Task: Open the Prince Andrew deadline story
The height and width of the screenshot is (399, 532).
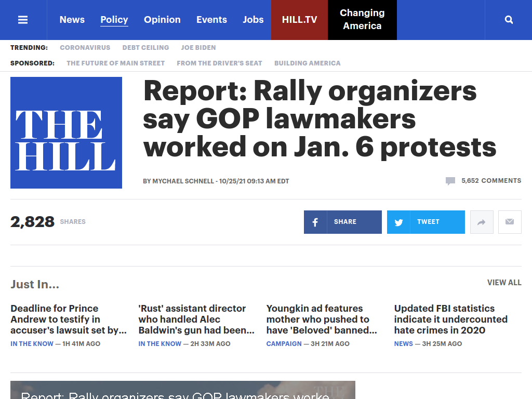Action: [x=69, y=320]
